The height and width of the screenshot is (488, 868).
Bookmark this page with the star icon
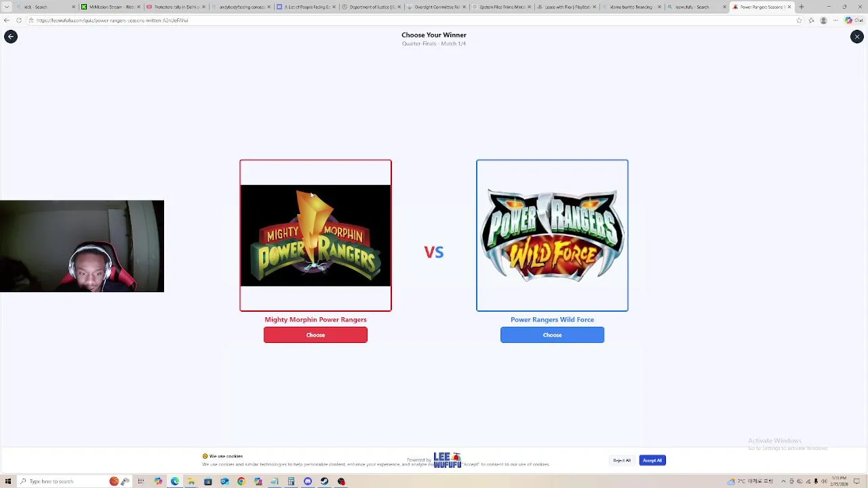tap(799, 20)
